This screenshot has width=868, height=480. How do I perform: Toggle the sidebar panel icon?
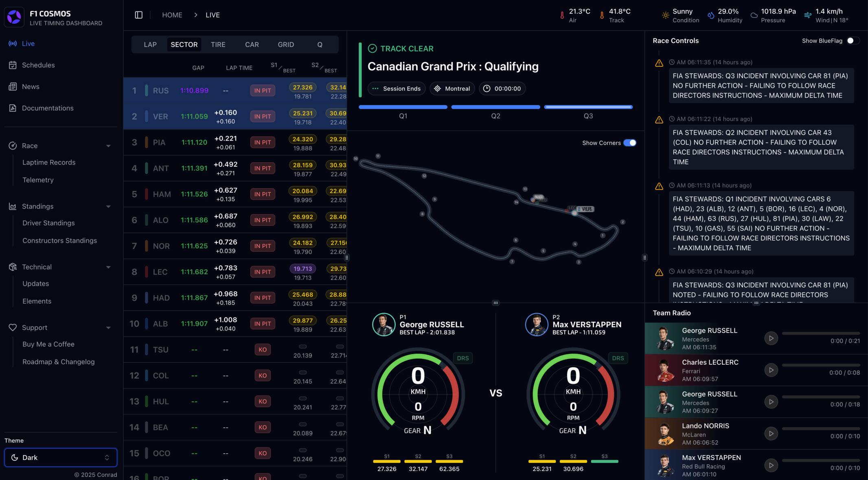coord(138,15)
